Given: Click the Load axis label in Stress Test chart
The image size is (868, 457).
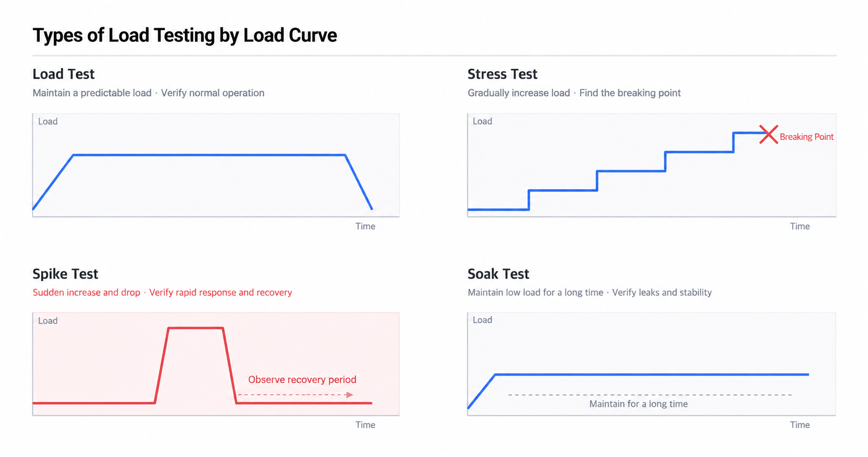Looking at the screenshot, I should 482,121.
